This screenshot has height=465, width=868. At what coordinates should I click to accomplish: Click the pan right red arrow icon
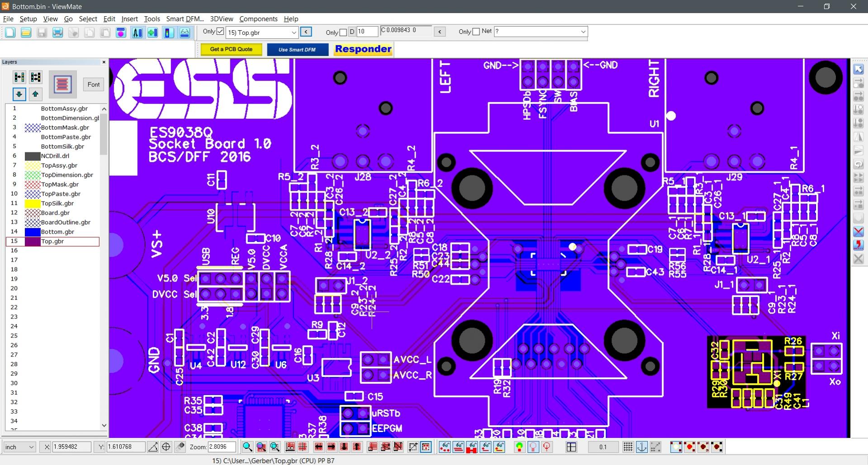(x=331, y=447)
